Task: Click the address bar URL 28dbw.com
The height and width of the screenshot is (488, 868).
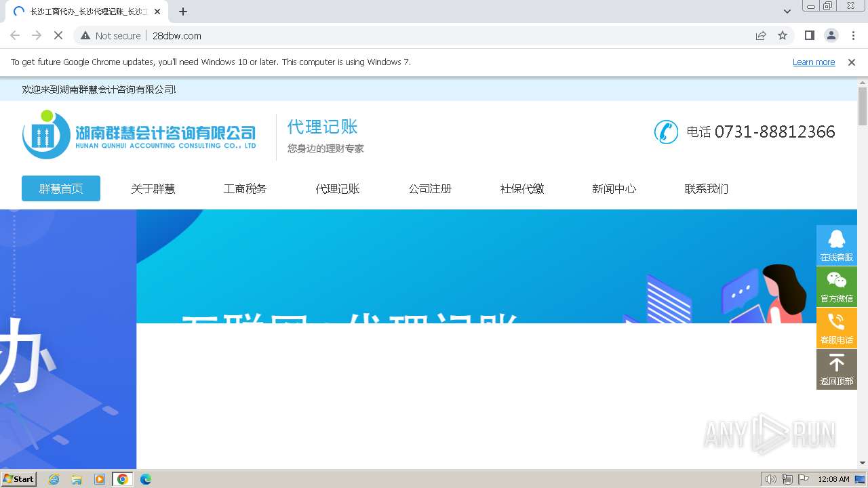Action: pyautogui.click(x=177, y=35)
